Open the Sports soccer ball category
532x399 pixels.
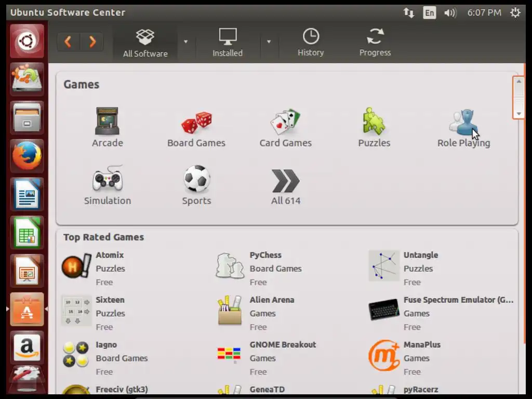click(x=197, y=179)
